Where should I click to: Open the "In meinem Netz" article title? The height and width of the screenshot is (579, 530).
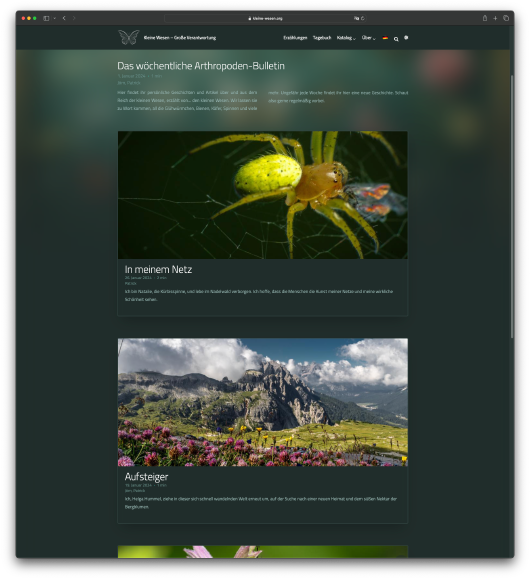[x=158, y=270]
